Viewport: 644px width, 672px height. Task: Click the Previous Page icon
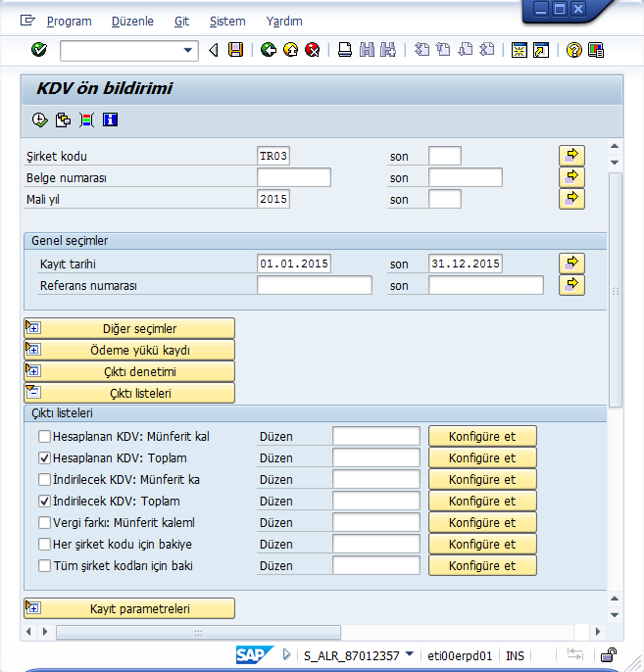443,50
